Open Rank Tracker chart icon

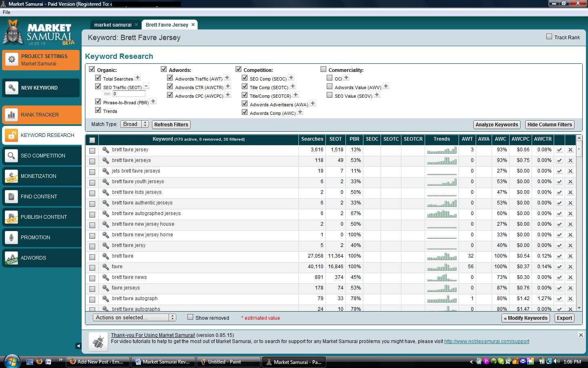click(x=12, y=115)
